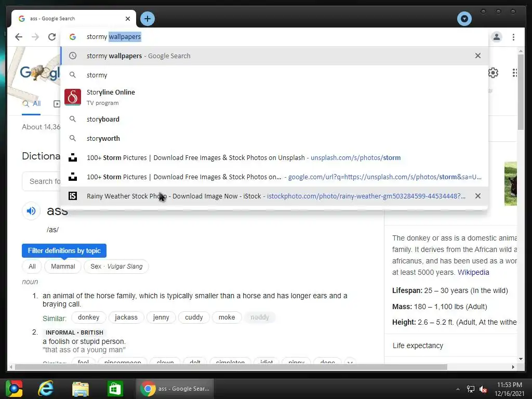Click the scroll down arrow
This screenshot has width=532, height=399.
(521, 359)
